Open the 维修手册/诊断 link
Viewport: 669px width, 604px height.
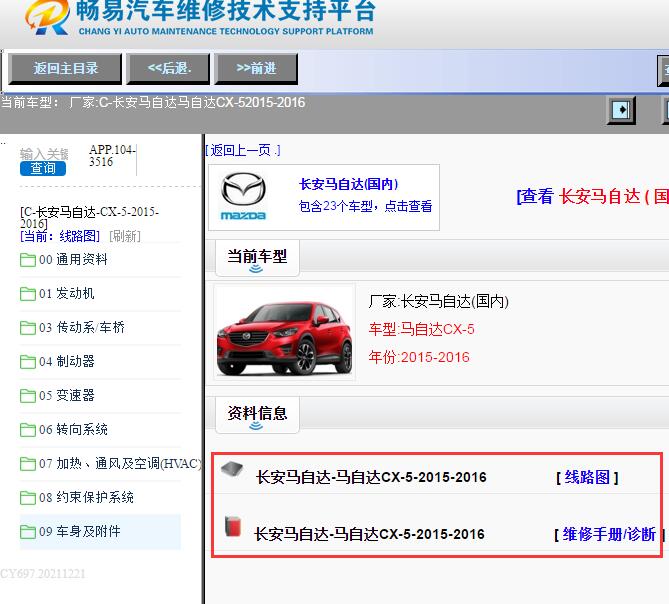click(609, 534)
